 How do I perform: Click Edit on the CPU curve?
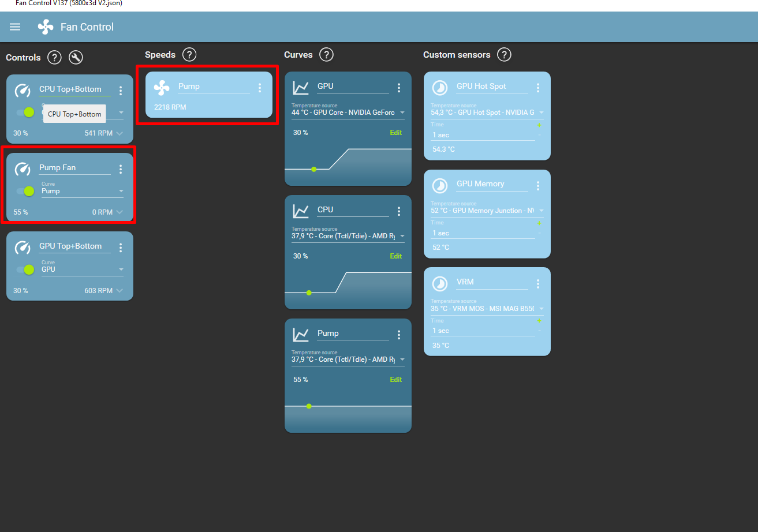(x=395, y=256)
